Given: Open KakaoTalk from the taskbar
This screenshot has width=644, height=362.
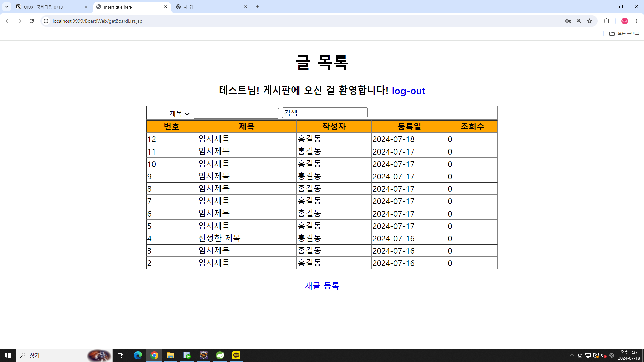Looking at the screenshot, I should point(236,355).
